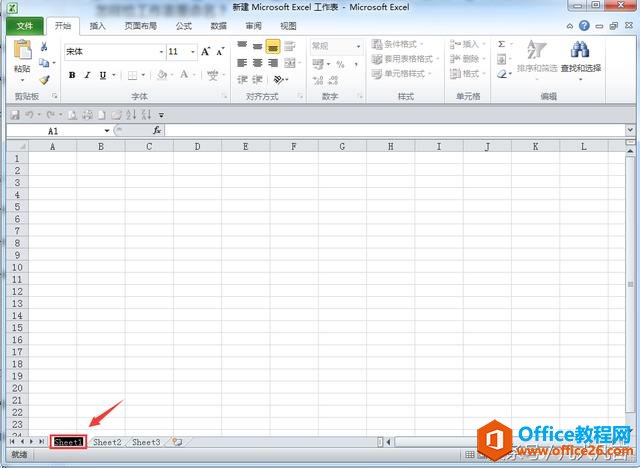Image resolution: width=640 pixels, height=468 pixels.
Task: Switch to the Insert (插入) ribbon tab
Action: [97, 26]
